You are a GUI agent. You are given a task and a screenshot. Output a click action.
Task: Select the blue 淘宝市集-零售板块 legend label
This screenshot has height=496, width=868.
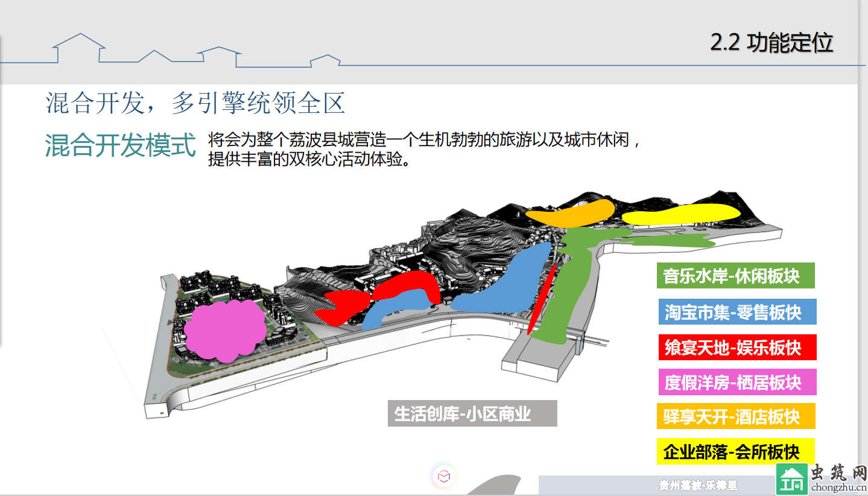point(737,312)
